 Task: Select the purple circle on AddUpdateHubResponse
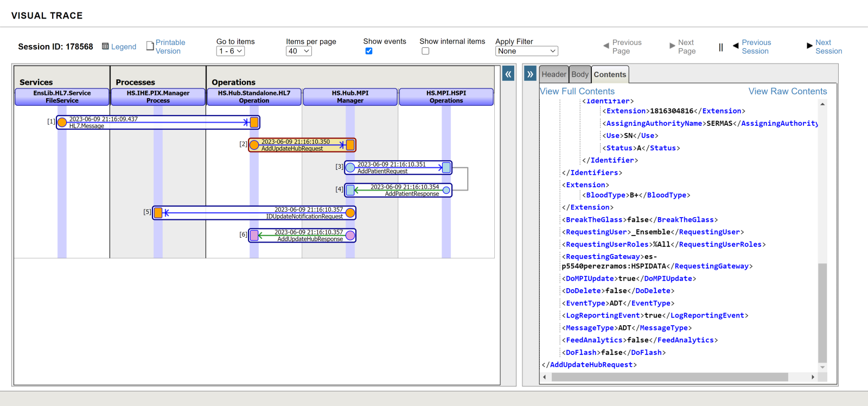pyautogui.click(x=350, y=236)
